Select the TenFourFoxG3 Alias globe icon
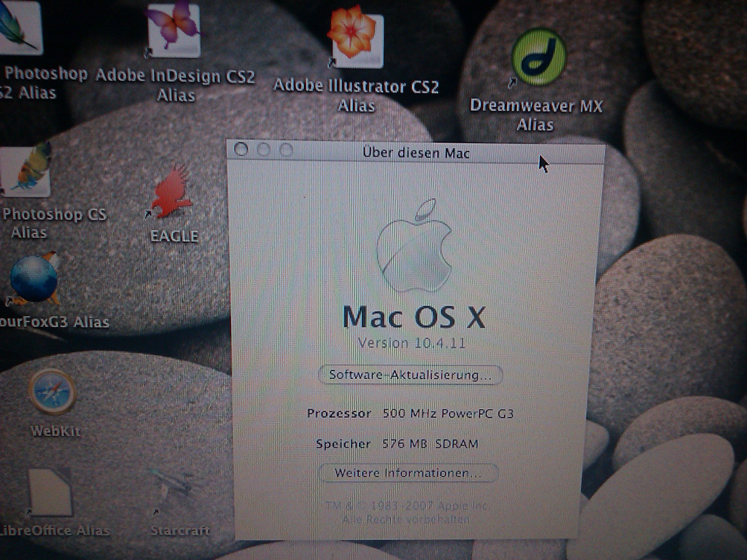The width and height of the screenshot is (747, 560). [x=34, y=279]
